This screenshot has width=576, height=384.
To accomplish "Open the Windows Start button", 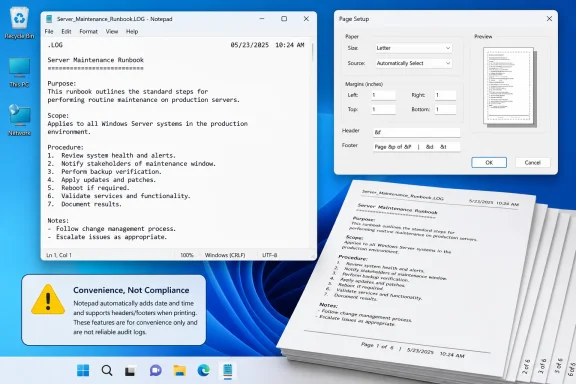I will pos(83,370).
